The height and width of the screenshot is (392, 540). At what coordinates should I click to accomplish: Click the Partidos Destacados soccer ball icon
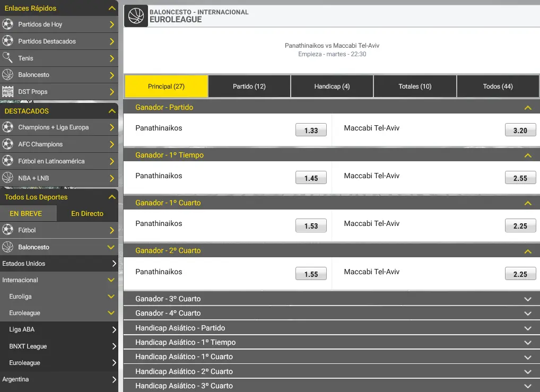7,41
